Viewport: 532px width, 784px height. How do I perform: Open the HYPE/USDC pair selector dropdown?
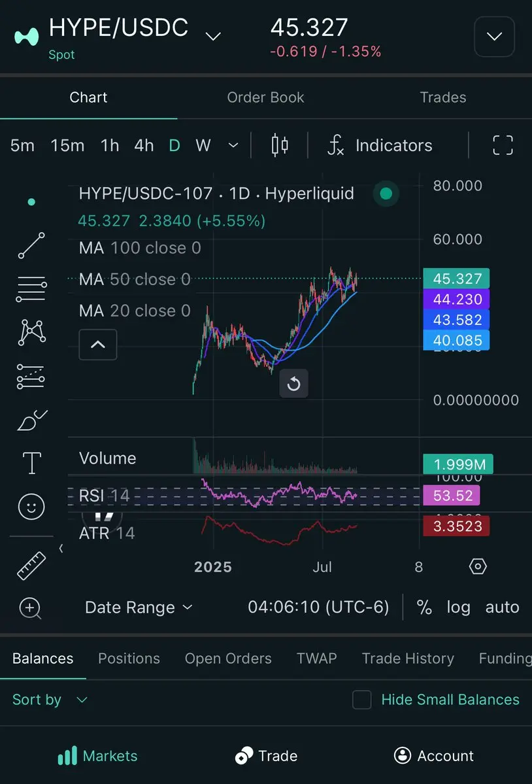click(213, 37)
